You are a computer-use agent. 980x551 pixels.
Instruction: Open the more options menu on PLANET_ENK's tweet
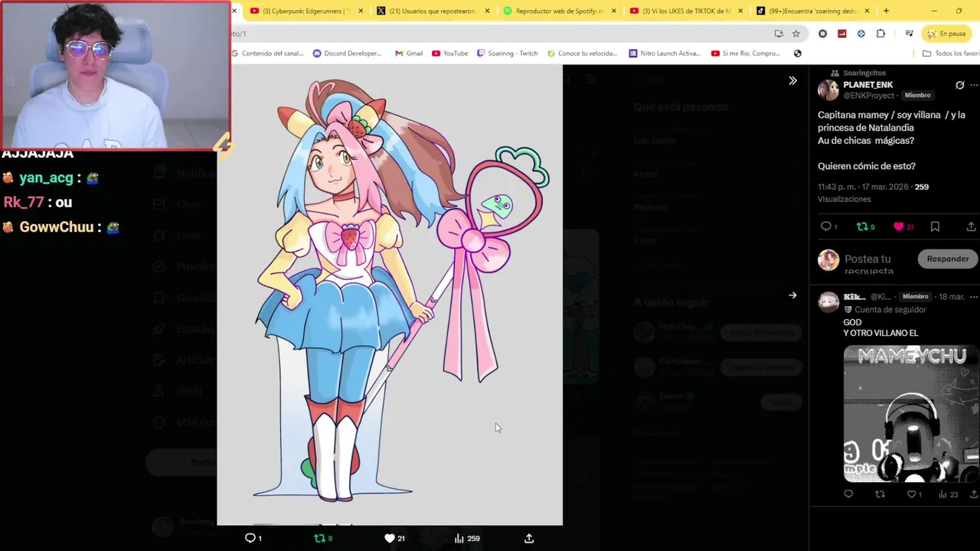tap(974, 85)
